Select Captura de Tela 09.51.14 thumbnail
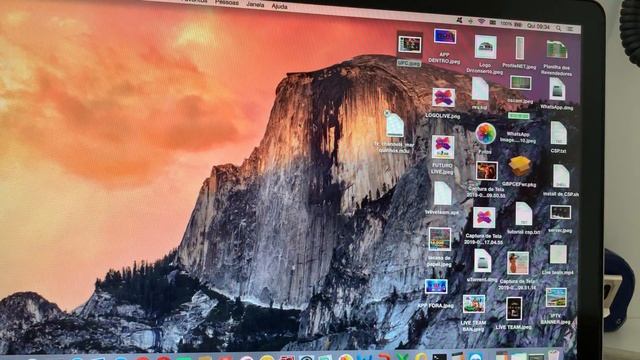The width and height of the screenshot is (640, 360). [x=518, y=263]
